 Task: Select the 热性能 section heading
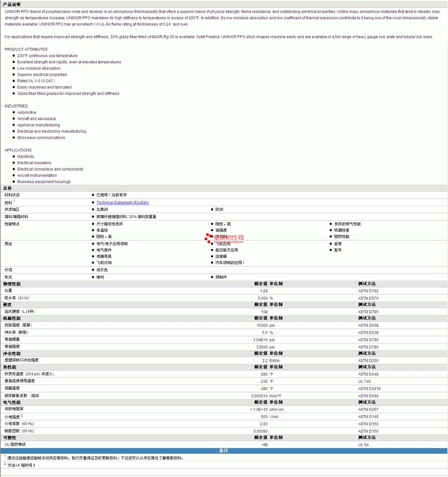point(10,367)
